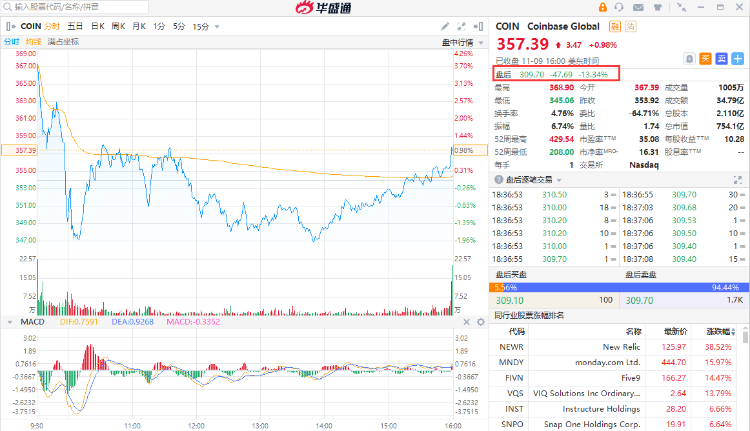Click the help question mark icon by 盘后逐笔交易
750x431 pixels.
[498, 179]
